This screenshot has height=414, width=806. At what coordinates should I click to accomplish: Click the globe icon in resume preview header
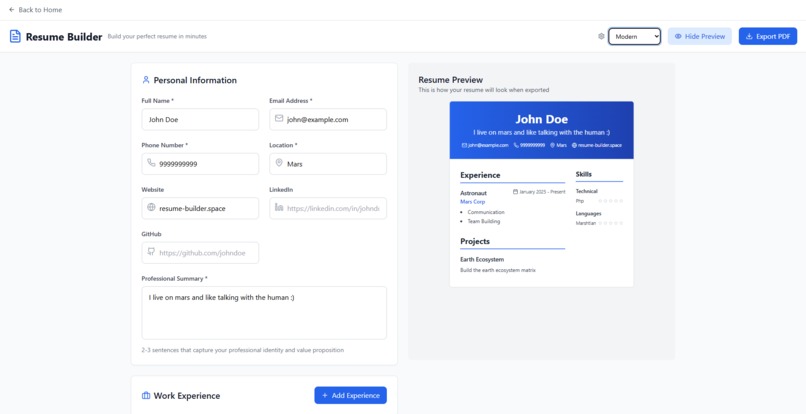[574, 145]
